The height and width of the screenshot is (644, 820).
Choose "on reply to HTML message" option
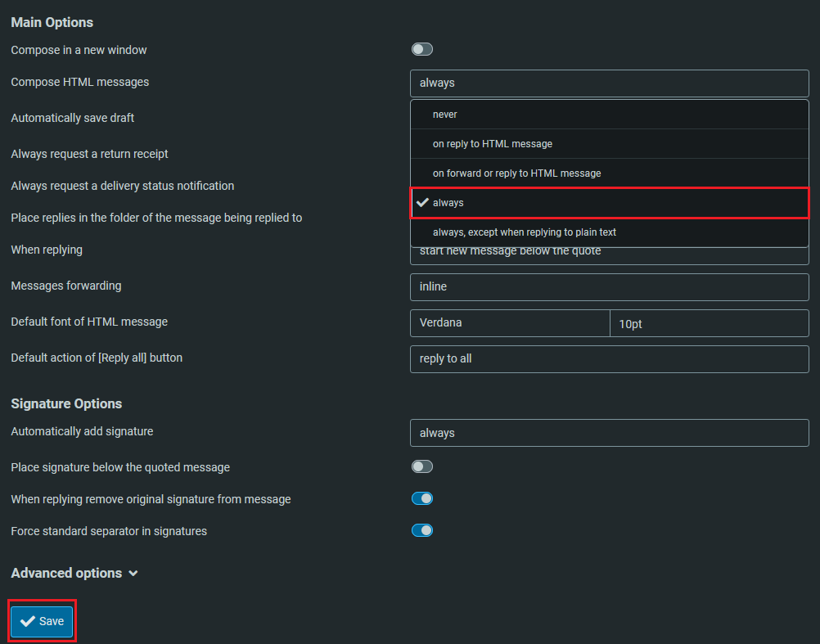(492, 144)
